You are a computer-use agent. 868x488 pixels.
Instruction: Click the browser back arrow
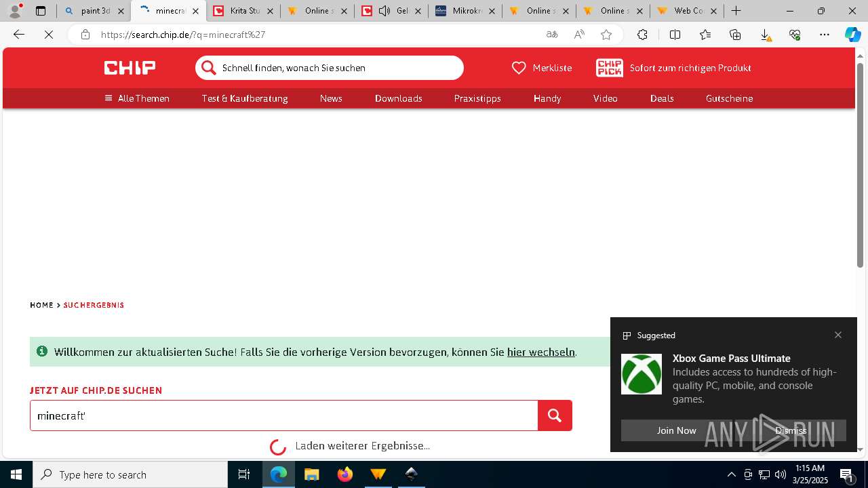click(19, 35)
